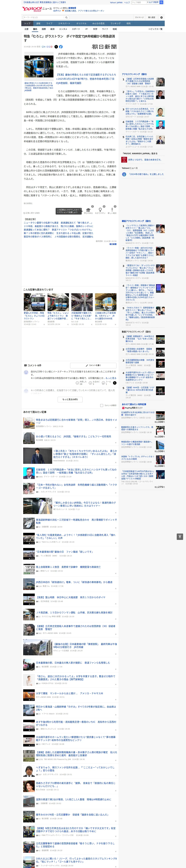186x868 pixels.
Task: Select the スポーツ category tab
Action: [x=76, y=29]
